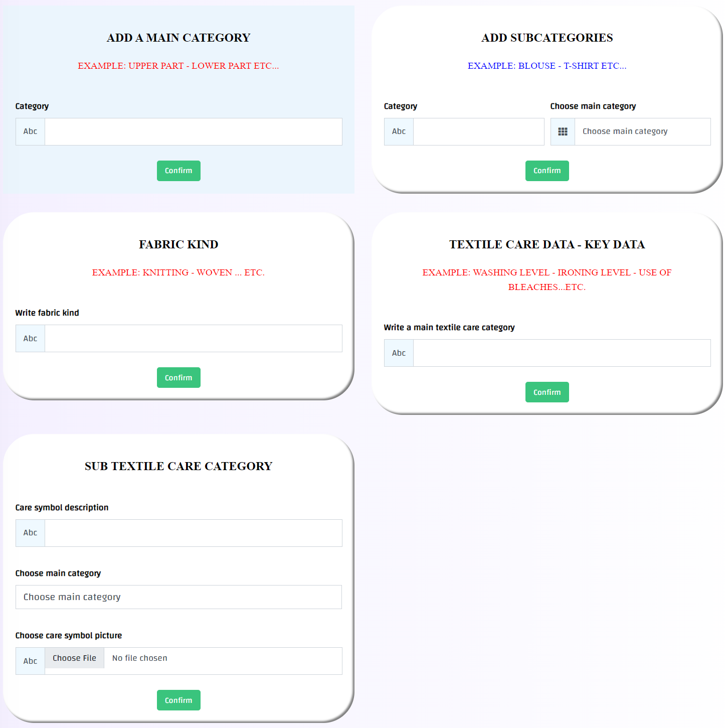725x728 pixels.
Task: Focus the Care symbol description input
Action: (x=194, y=533)
